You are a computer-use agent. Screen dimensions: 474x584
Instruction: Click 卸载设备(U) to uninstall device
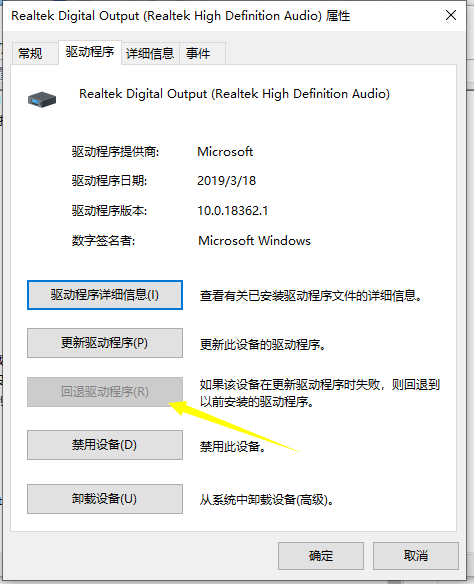point(105,499)
